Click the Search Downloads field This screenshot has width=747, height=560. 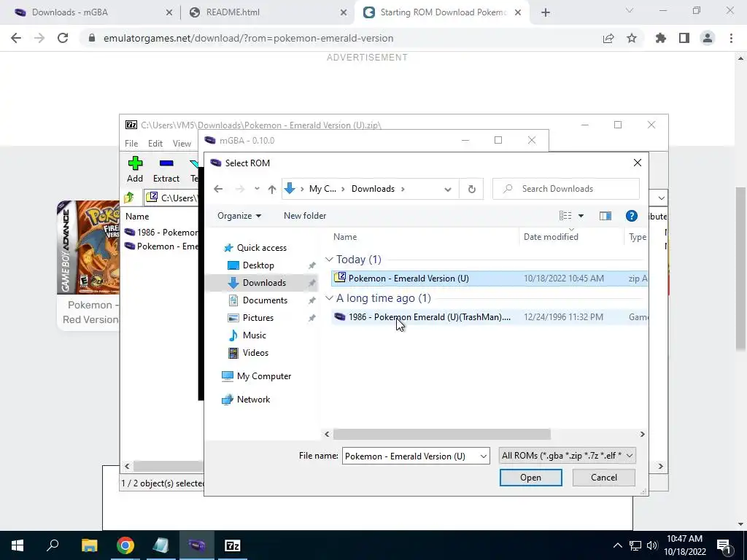tap(566, 189)
